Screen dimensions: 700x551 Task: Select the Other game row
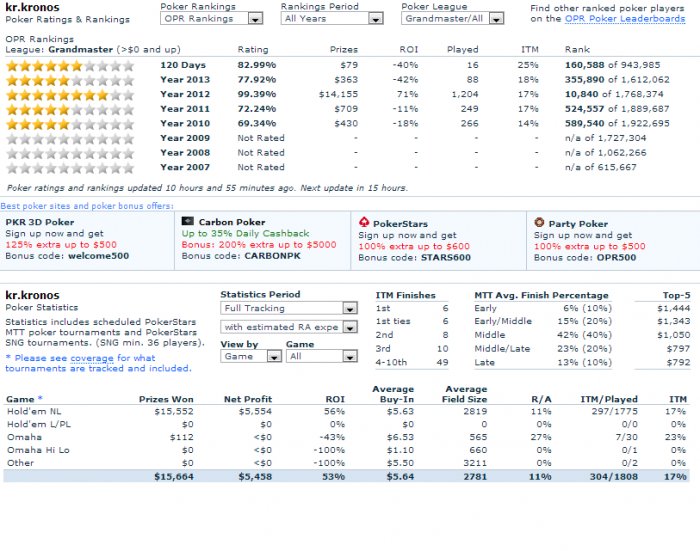[346, 463]
